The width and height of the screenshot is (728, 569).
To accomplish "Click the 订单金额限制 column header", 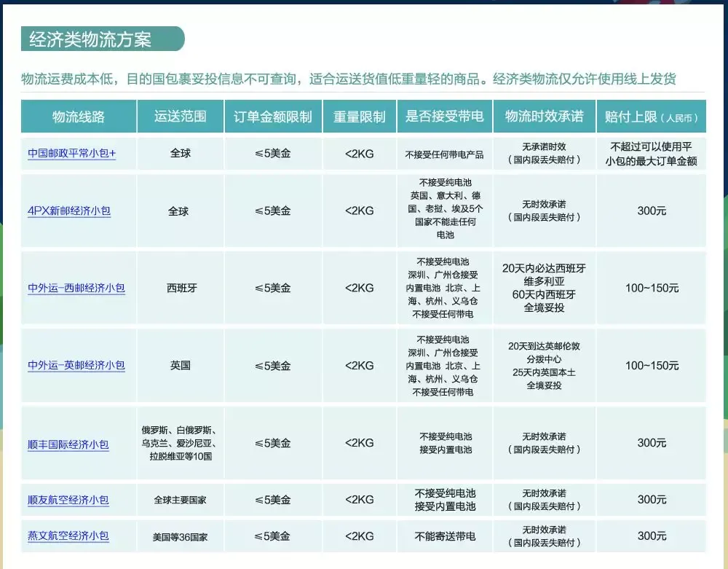I will 273,116.
